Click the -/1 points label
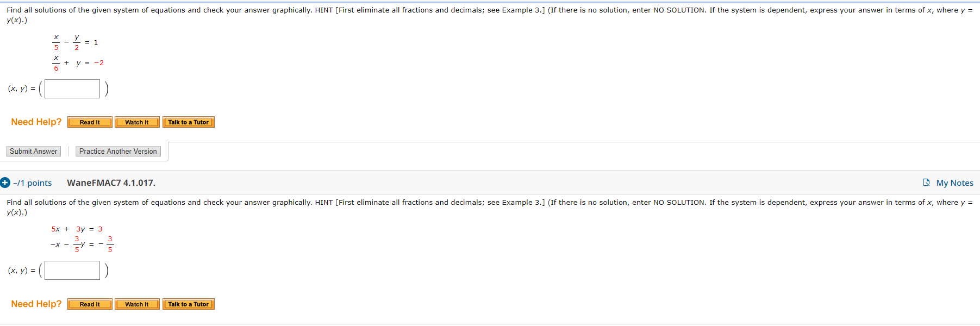Screen dimensions: 980x326 coord(33,183)
